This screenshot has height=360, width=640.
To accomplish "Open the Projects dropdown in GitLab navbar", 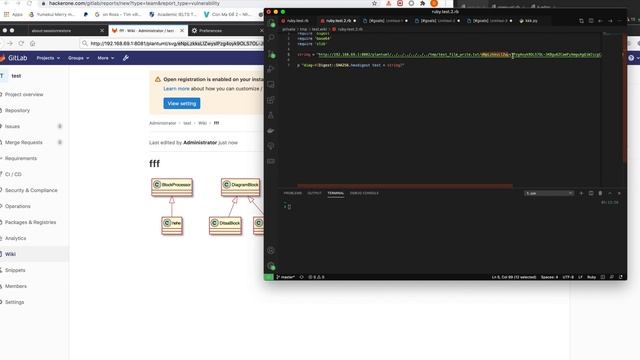I will click(48, 58).
